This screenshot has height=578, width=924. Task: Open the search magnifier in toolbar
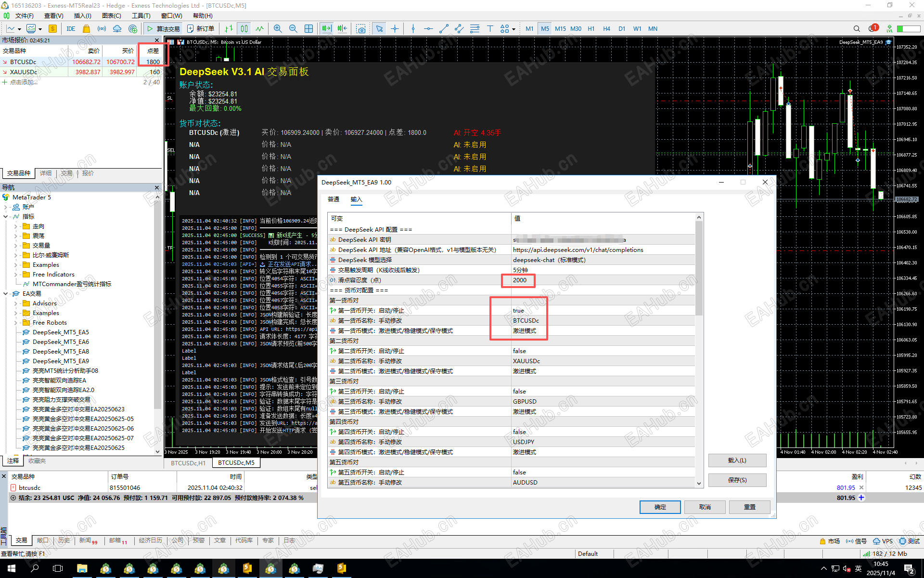[x=857, y=29]
